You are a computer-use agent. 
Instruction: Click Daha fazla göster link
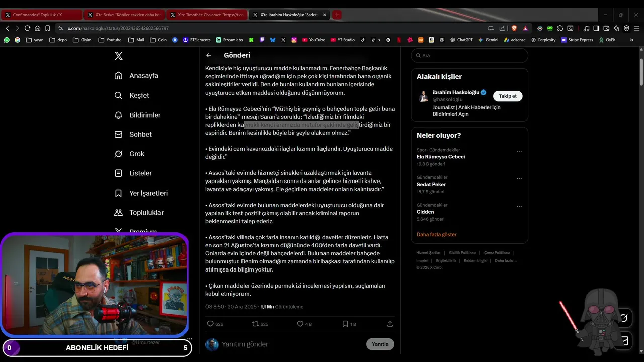point(437,234)
